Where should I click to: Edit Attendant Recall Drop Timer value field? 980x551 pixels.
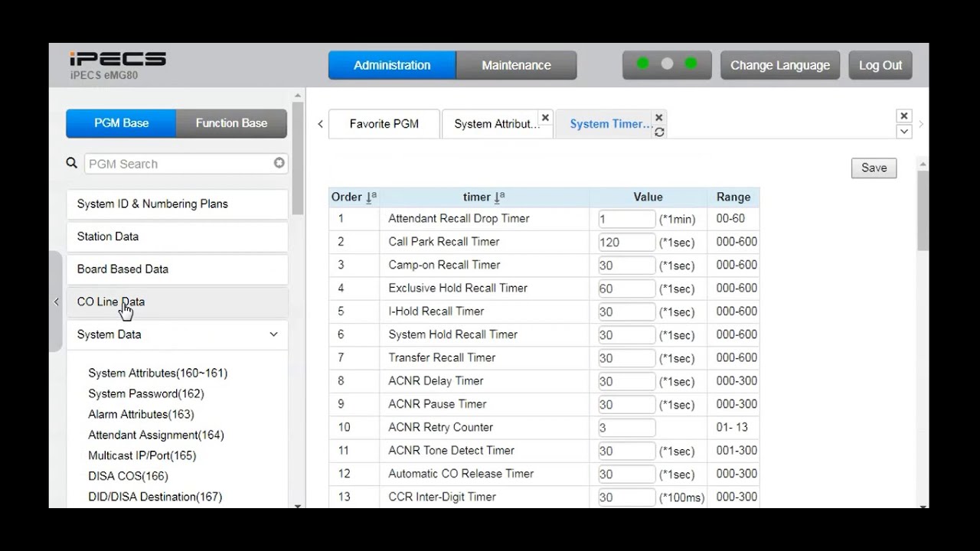[626, 219]
